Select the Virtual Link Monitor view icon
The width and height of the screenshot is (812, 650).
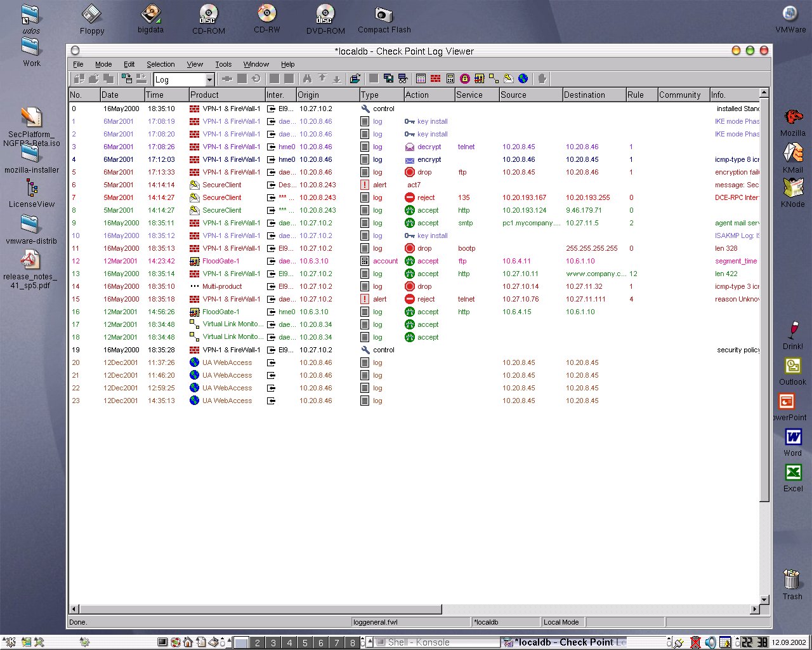494,79
